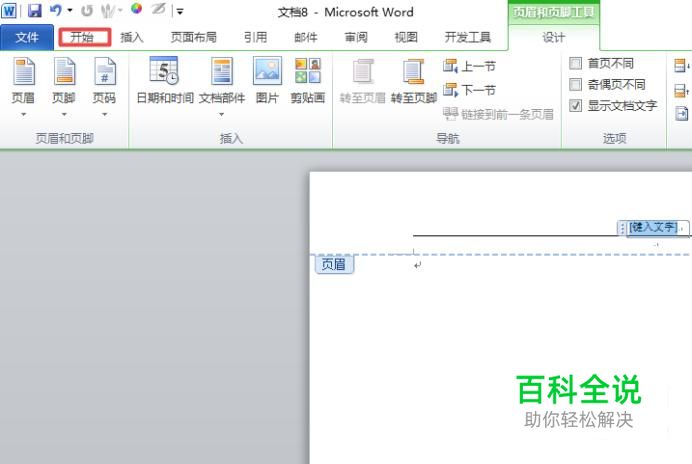Open the Customize Quick Access Toolbar arrow
The width and height of the screenshot is (692, 464).
coord(180,12)
